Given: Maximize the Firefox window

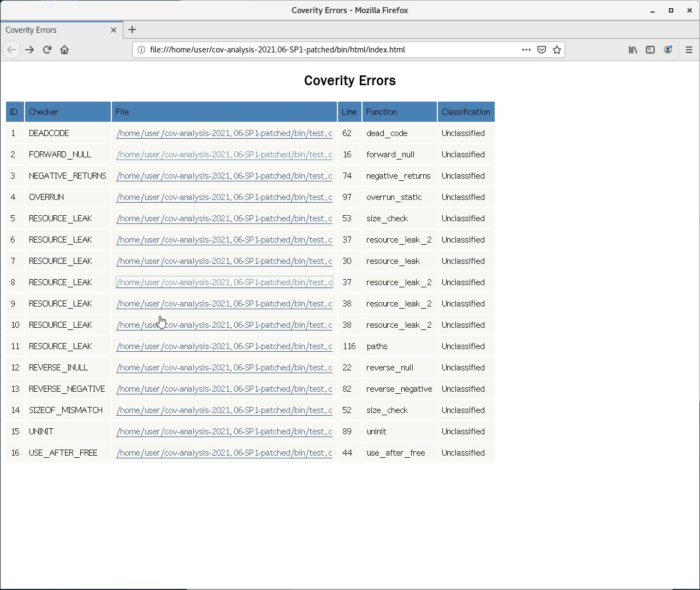Looking at the screenshot, I should tap(671, 10).
